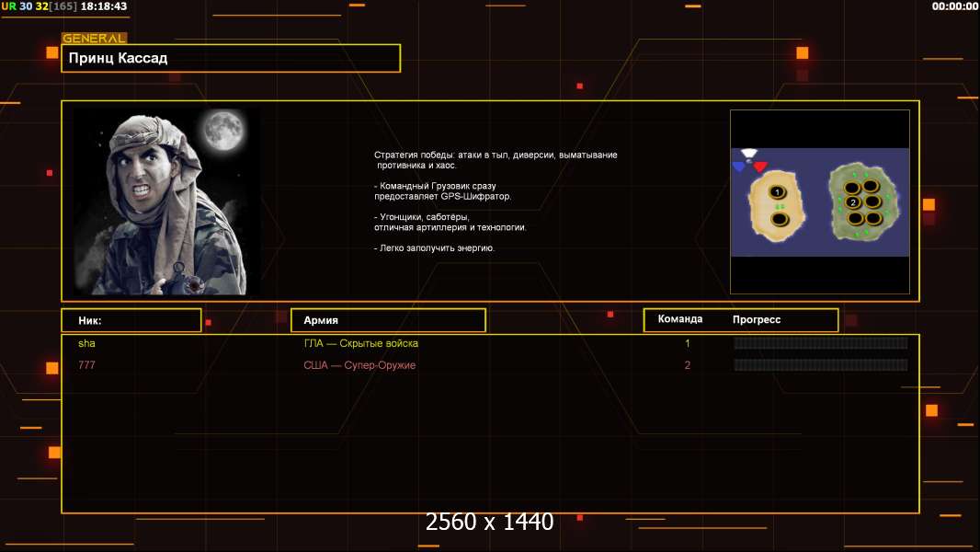
Task: Click the red triangle marker on the map
Action: click(759, 167)
